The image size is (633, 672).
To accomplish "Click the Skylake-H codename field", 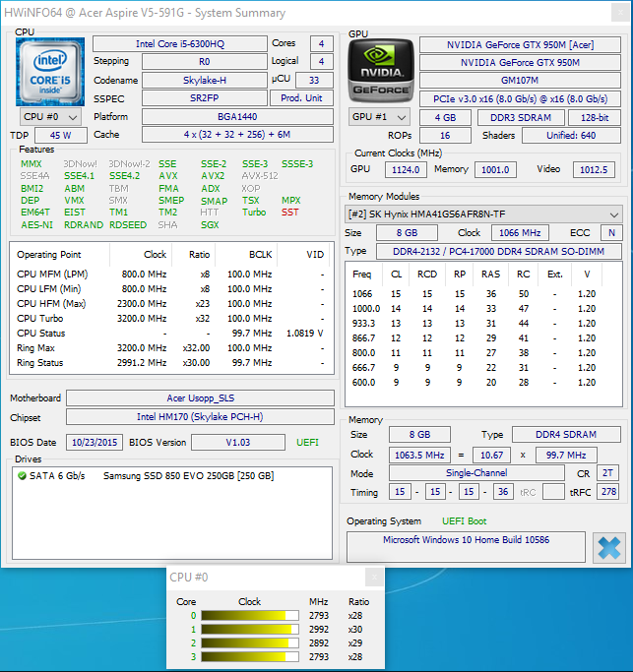I will coord(205,80).
